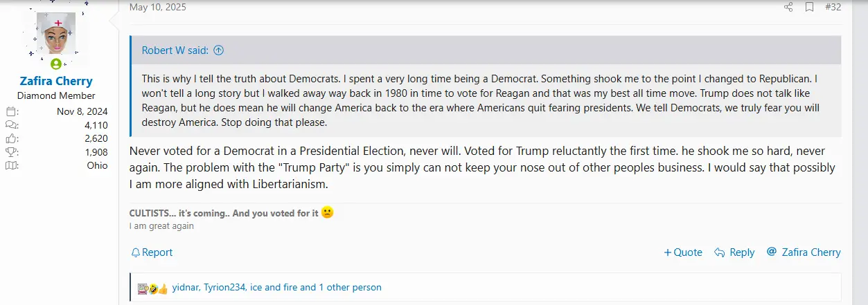Reply to this post
The width and height of the screenshot is (868, 305).
(x=734, y=252)
